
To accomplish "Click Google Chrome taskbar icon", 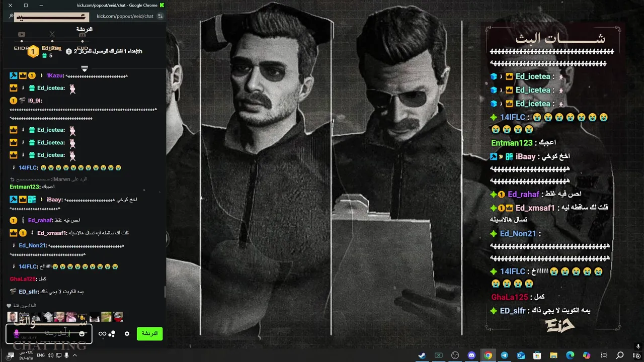I will click(x=488, y=355).
